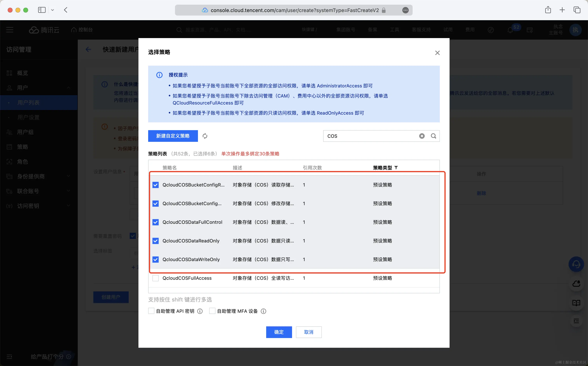Open the hamburger menu in Tencent Cloud header
The height and width of the screenshot is (366, 588).
pos(10,30)
